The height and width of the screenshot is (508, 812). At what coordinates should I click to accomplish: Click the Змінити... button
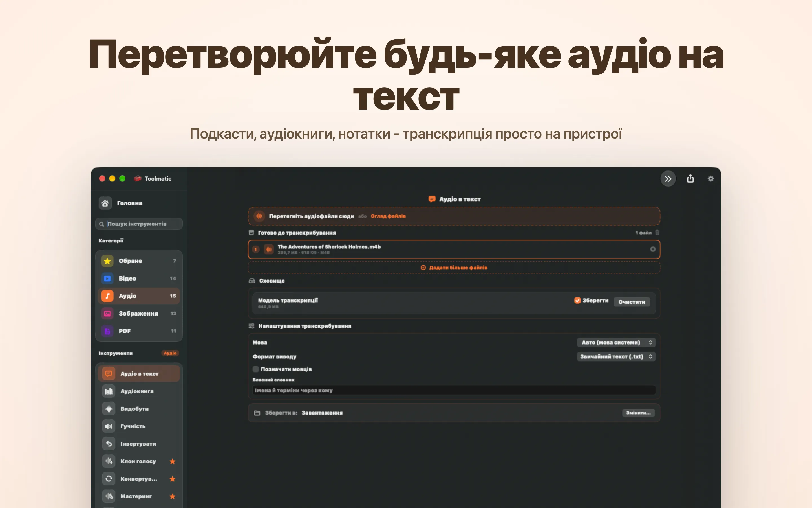click(638, 413)
